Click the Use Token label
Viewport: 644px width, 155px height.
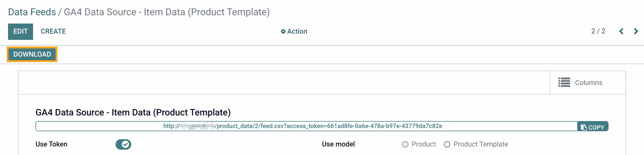pos(51,144)
